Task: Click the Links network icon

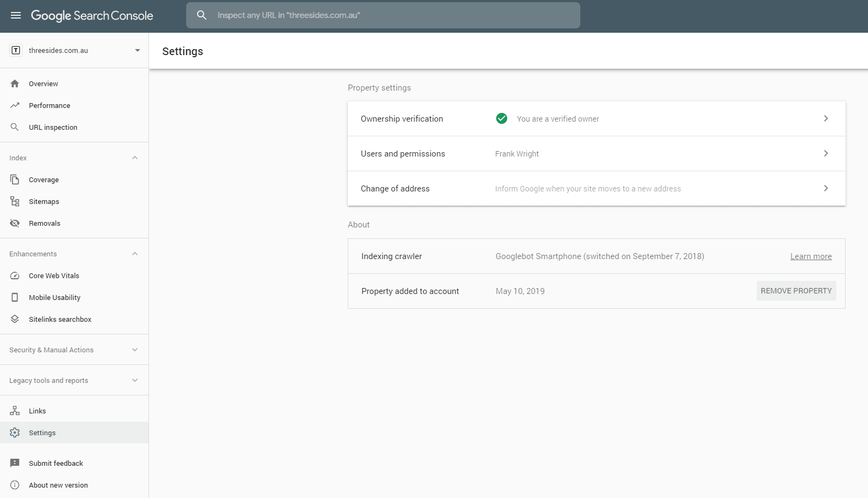Action: [x=15, y=411]
